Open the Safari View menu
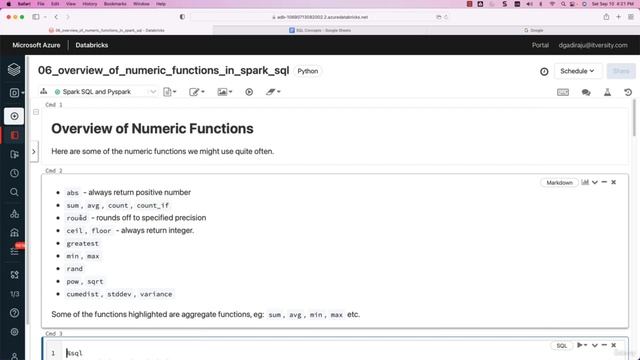The image size is (640, 360). [71, 4]
